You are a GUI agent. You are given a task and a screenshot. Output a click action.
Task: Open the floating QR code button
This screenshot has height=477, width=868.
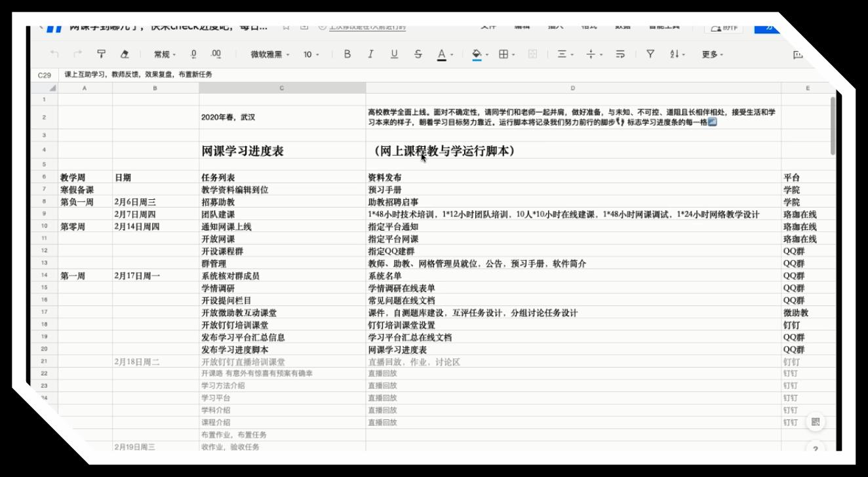816,422
